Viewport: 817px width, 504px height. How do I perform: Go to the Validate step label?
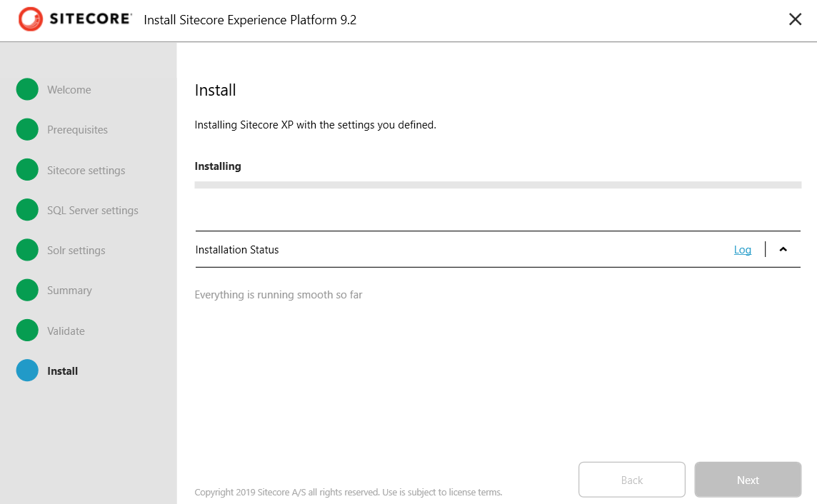[66, 331]
